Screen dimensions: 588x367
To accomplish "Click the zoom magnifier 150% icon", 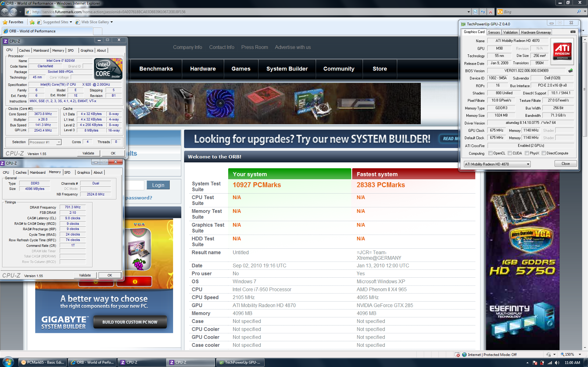I will (562, 355).
